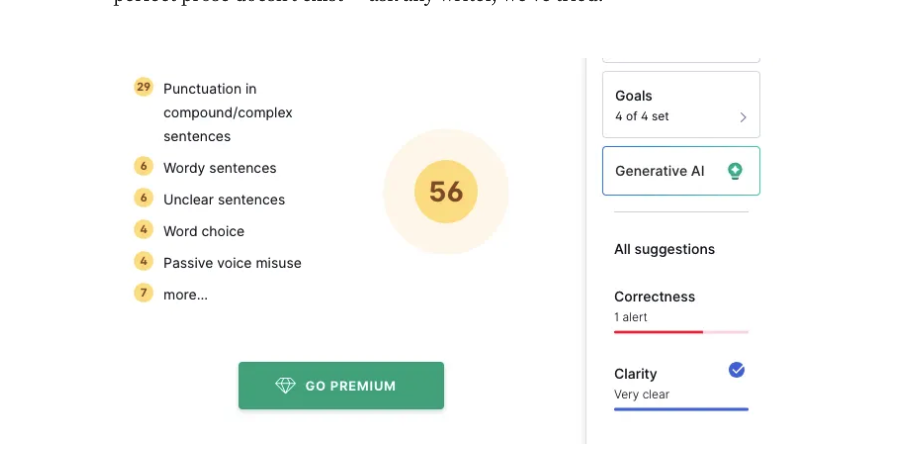This screenshot has height=474, width=920.
Task: Expand the more... issues list
Action: [x=185, y=295]
